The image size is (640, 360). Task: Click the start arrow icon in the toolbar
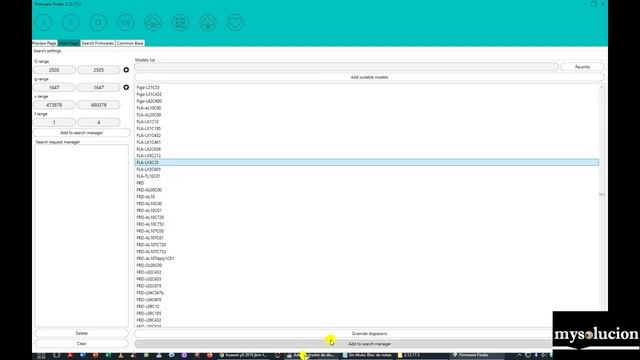tap(44, 22)
